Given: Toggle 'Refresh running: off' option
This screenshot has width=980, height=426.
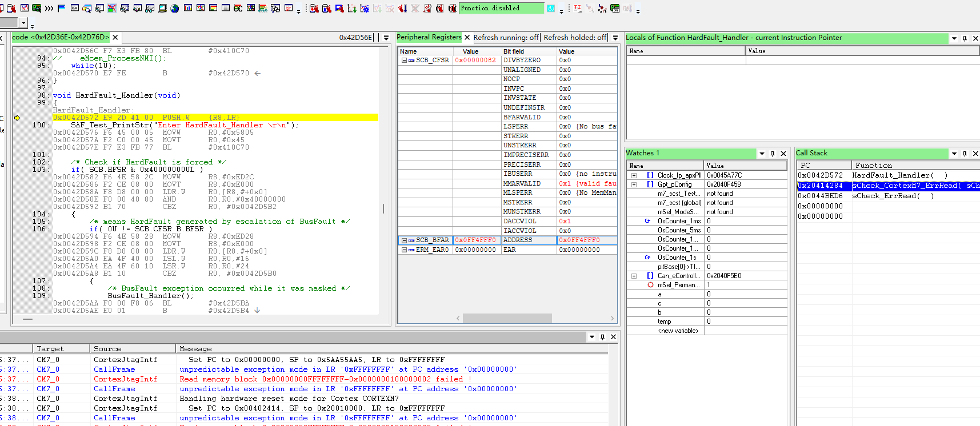Looking at the screenshot, I should [506, 38].
